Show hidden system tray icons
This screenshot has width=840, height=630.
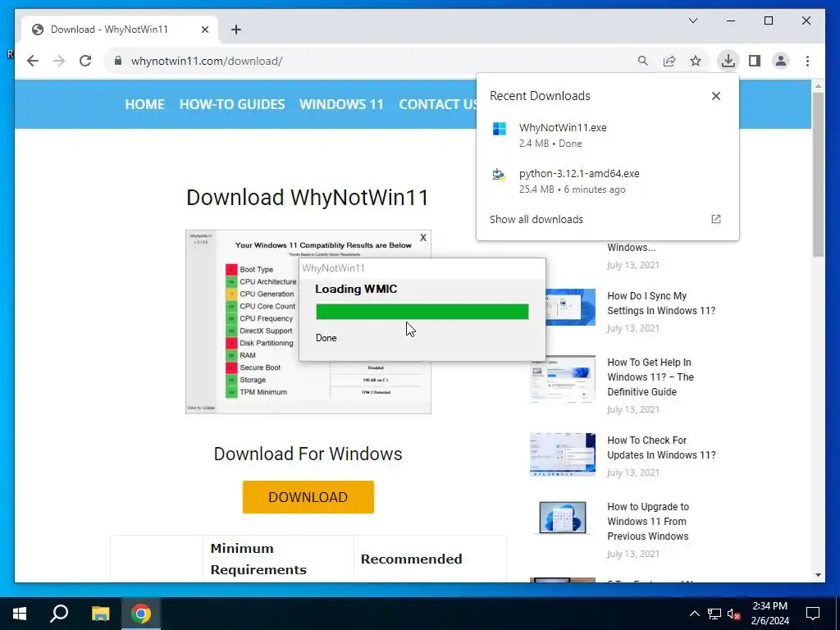click(694, 614)
